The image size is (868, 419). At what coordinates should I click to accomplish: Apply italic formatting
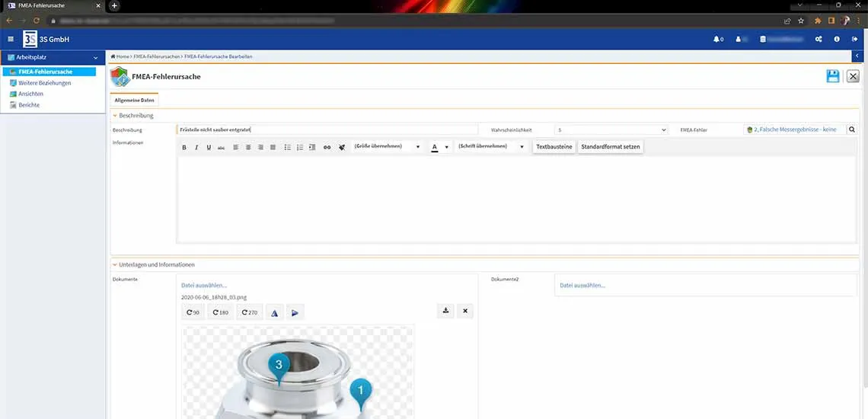tap(196, 148)
